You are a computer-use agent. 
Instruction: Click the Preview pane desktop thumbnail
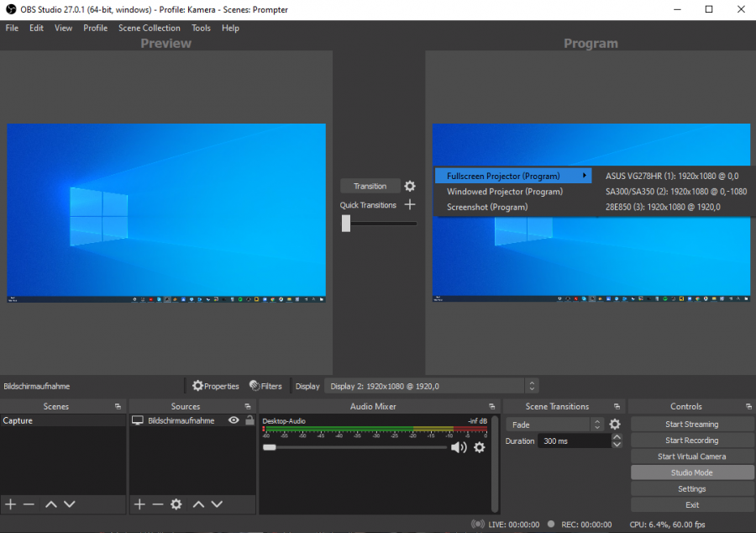coord(166,213)
